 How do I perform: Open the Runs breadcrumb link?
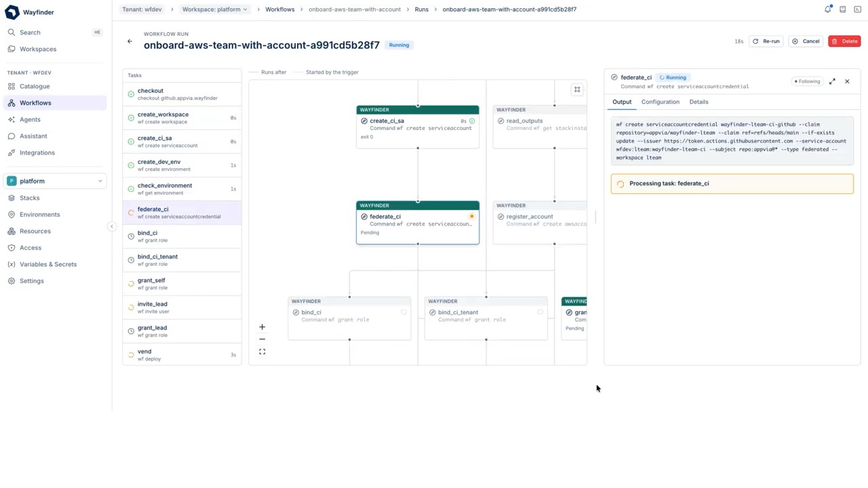(422, 9)
